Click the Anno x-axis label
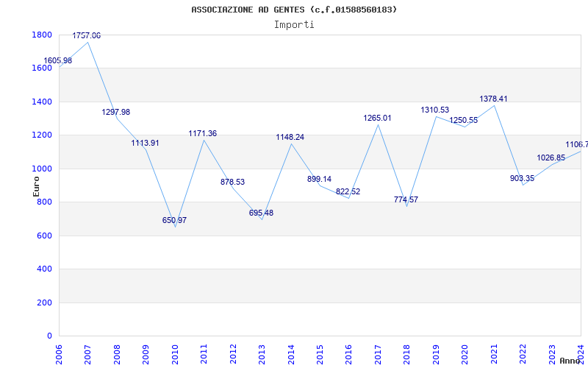 pos(570,361)
